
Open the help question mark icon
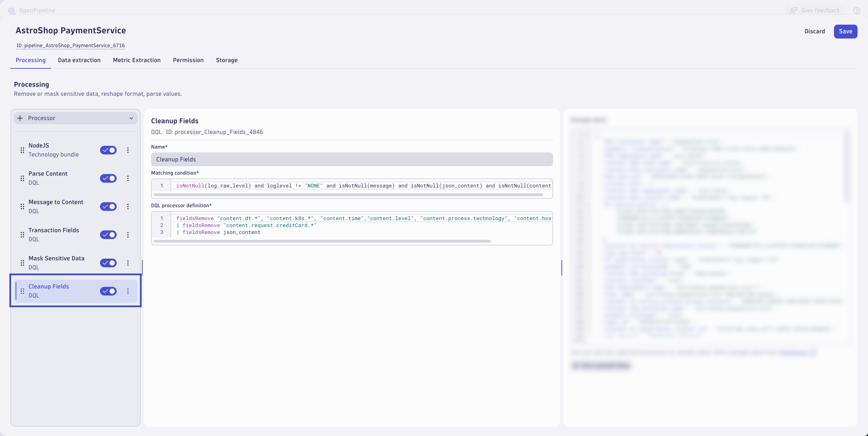[x=857, y=11]
